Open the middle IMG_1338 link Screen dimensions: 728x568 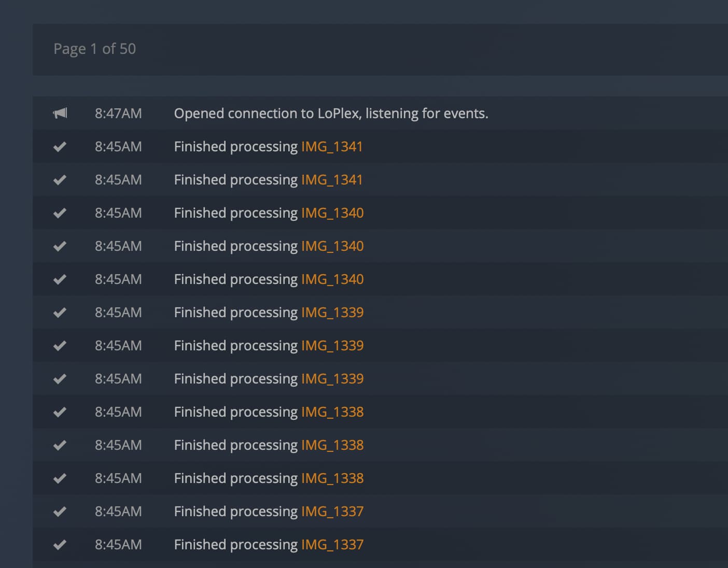332,445
